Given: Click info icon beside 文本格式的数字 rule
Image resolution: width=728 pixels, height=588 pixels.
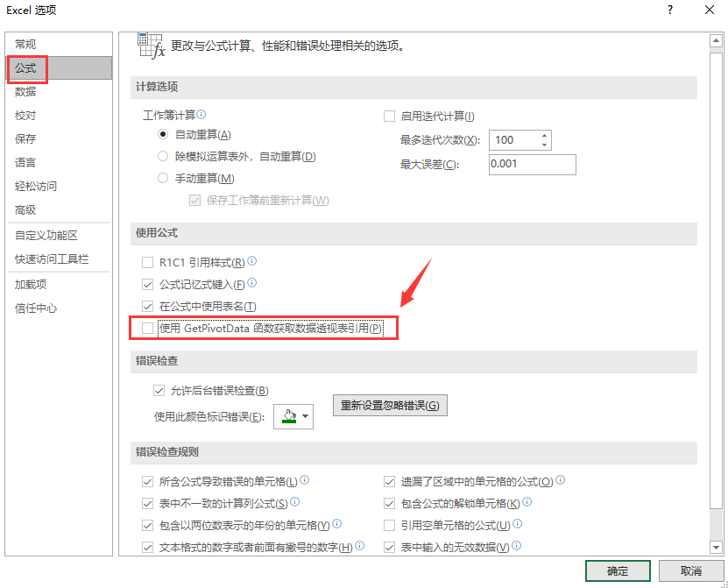Looking at the screenshot, I should point(359,546).
